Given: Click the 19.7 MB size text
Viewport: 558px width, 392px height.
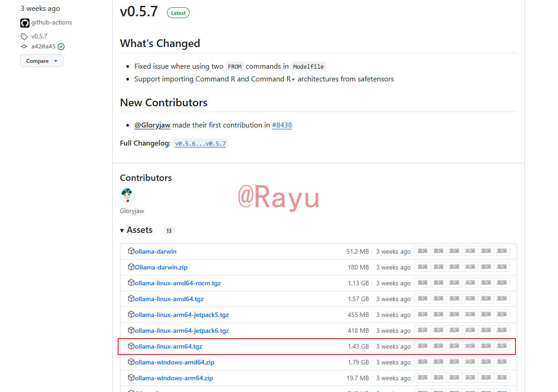Looking at the screenshot, I should point(358,378).
